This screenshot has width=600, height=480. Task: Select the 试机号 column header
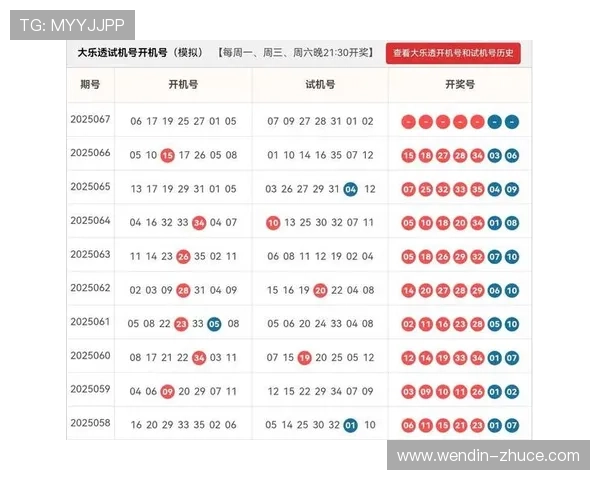click(x=320, y=85)
